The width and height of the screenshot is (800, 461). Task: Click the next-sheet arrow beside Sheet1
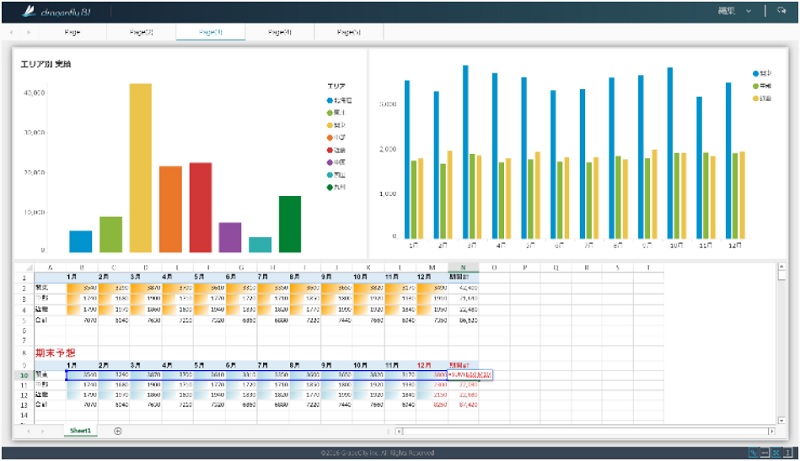point(42,431)
